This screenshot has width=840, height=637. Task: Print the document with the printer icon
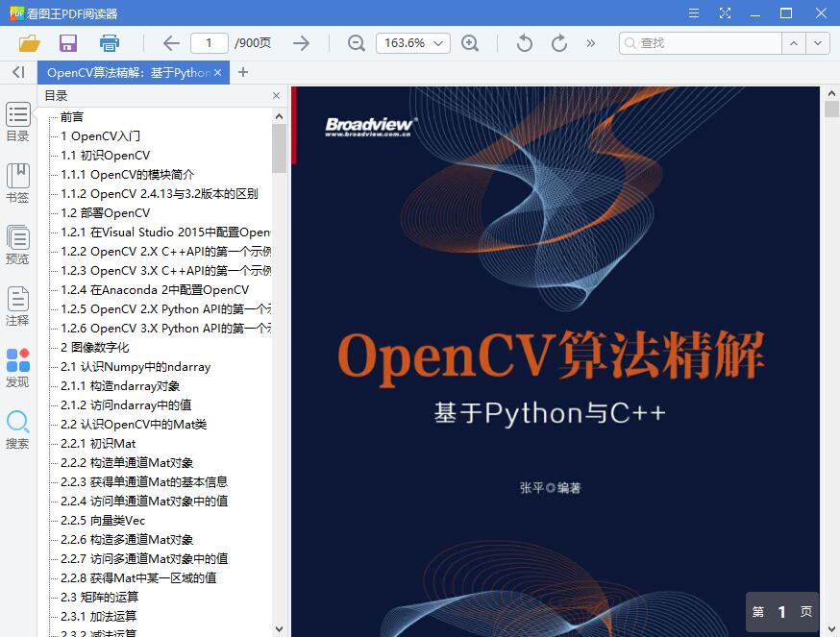(110, 43)
